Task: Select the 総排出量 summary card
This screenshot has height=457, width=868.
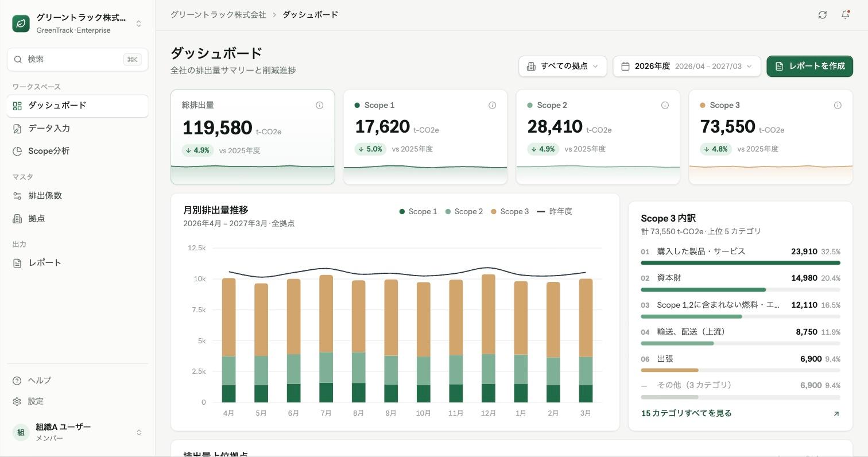Action: tap(253, 137)
